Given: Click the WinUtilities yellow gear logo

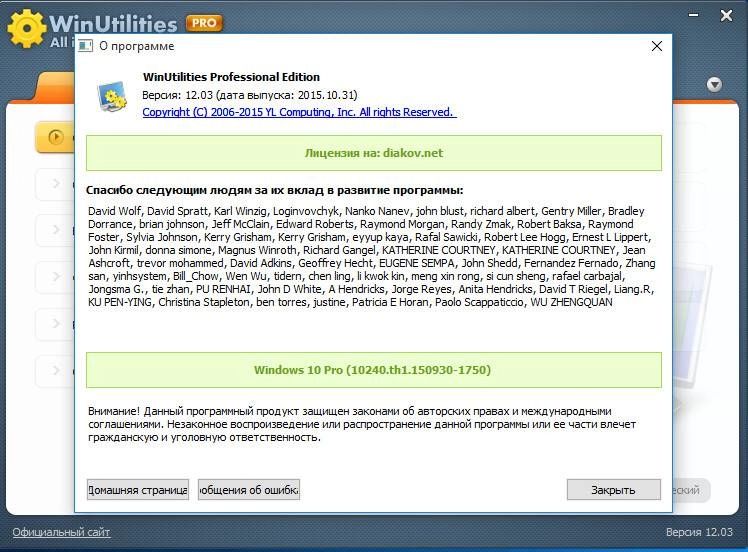Looking at the screenshot, I should tap(26, 28).
